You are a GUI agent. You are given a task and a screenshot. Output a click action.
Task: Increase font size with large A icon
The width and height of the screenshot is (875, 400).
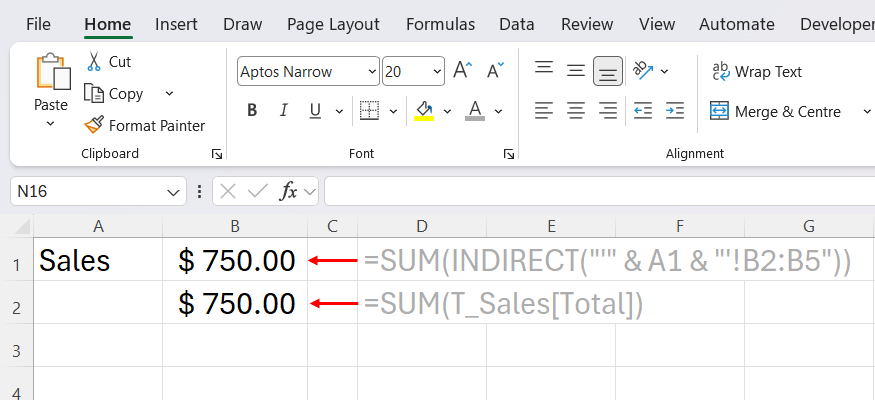[463, 71]
